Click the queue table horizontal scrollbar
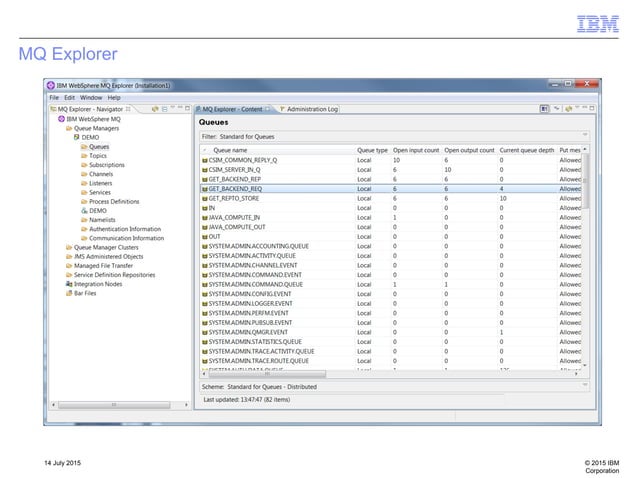 tap(267, 373)
